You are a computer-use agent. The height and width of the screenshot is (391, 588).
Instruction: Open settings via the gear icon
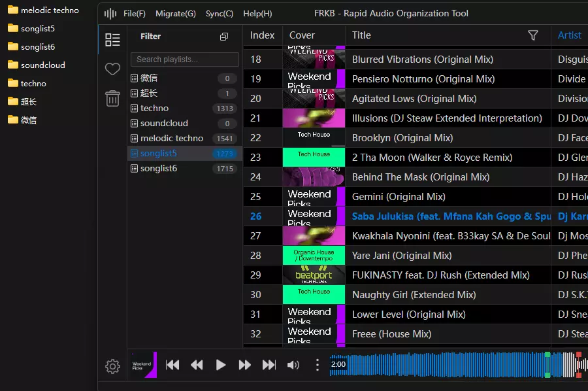click(x=112, y=366)
